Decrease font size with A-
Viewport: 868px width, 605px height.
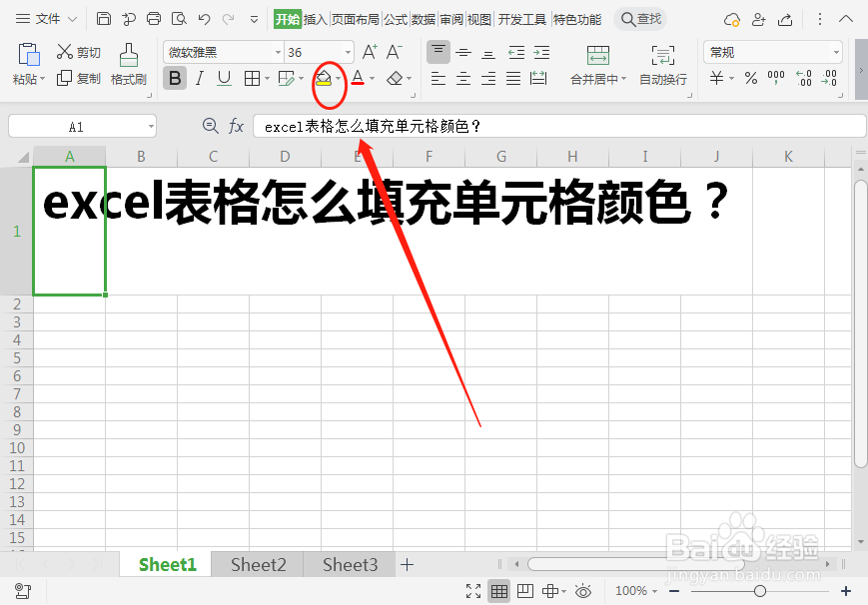pos(395,52)
